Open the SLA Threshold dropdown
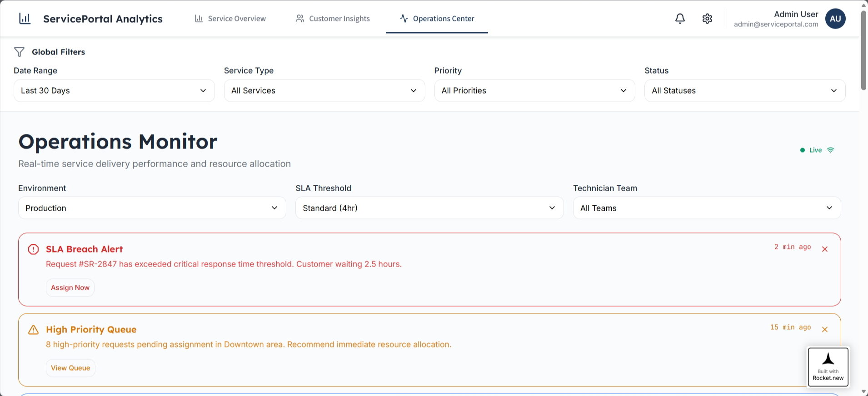Screen dimensions: 868x396 pos(429,208)
